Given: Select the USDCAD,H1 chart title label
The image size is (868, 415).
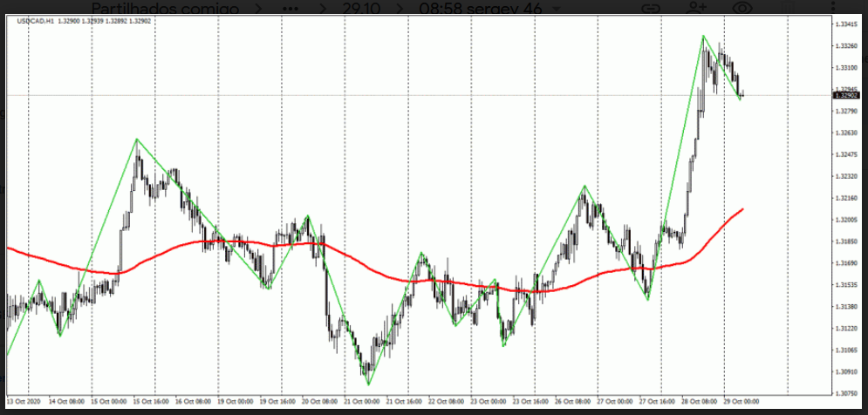Looking at the screenshot, I should coord(35,22).
